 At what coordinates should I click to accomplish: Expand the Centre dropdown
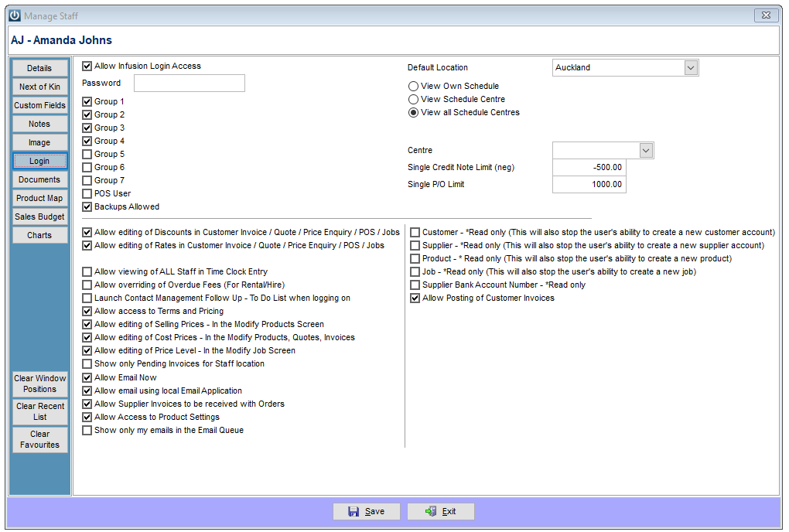point(646,150)
